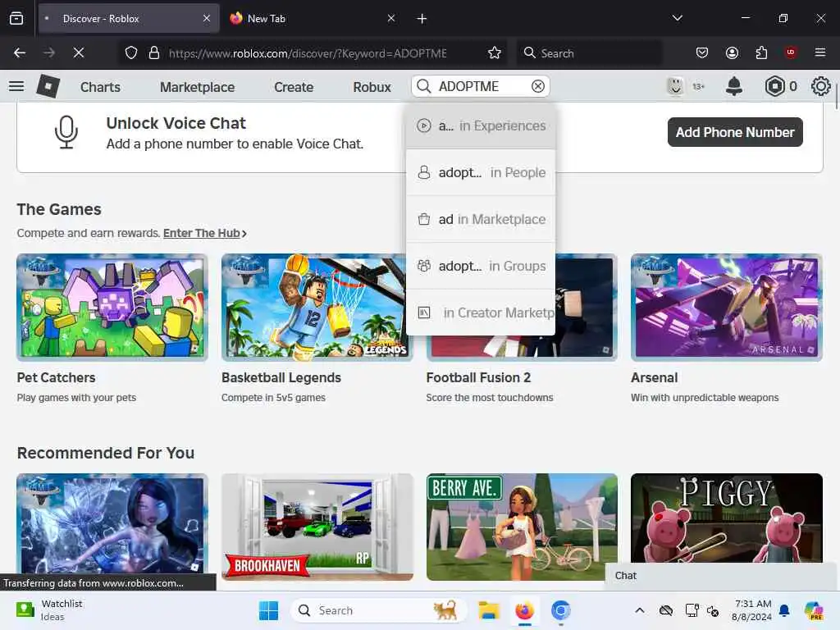The height and width of the screenshot is (630, 840).
Task: Show hidden system tray icons
Action: click(x=640, y=610)
